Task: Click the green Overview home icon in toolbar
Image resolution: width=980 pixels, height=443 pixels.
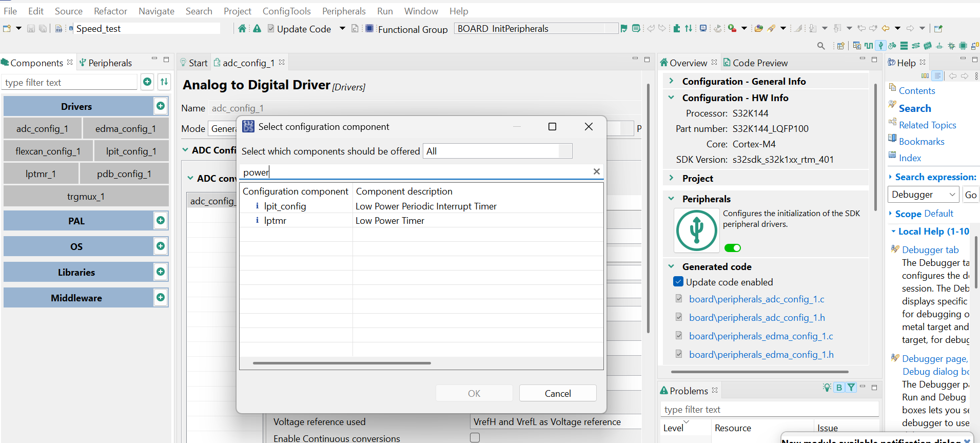Action: 242,29
